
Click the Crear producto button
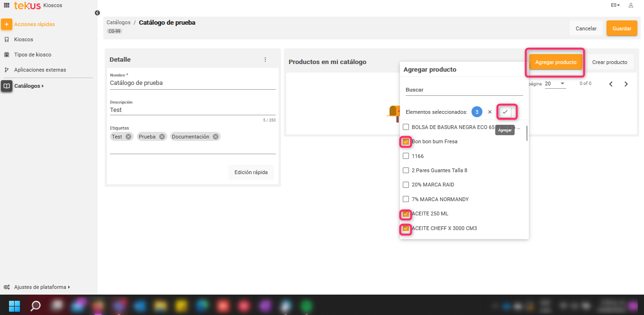coord(609,62)
